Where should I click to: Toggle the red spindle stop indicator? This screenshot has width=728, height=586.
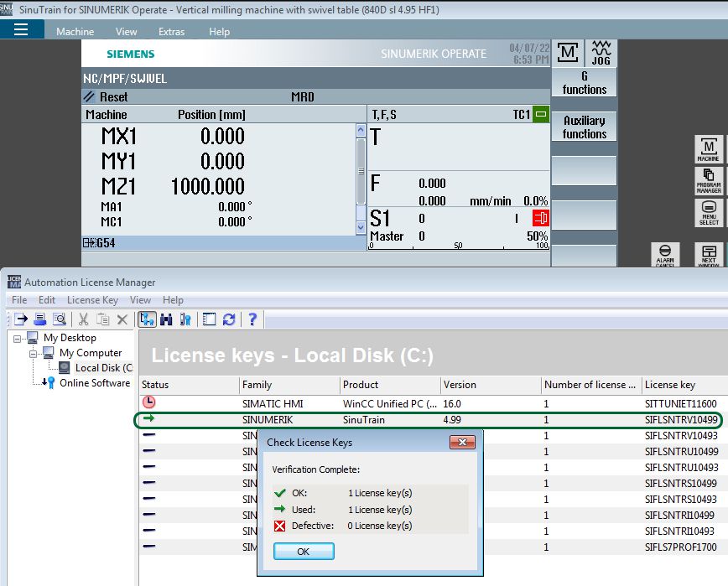540,218
